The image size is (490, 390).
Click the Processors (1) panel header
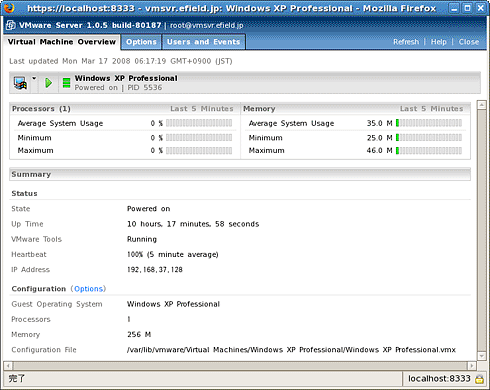pos(124,109)
